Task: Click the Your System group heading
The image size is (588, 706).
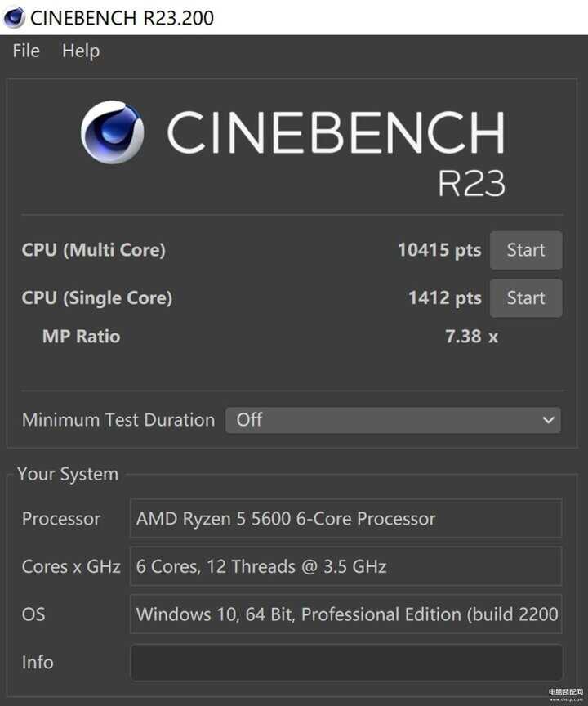Action: click(68, 474)
